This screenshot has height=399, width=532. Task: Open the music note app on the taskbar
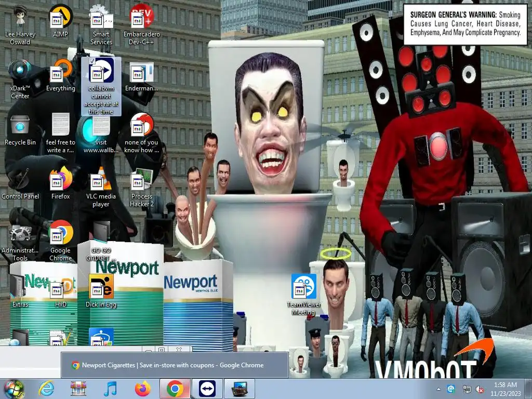coord(110,389)
